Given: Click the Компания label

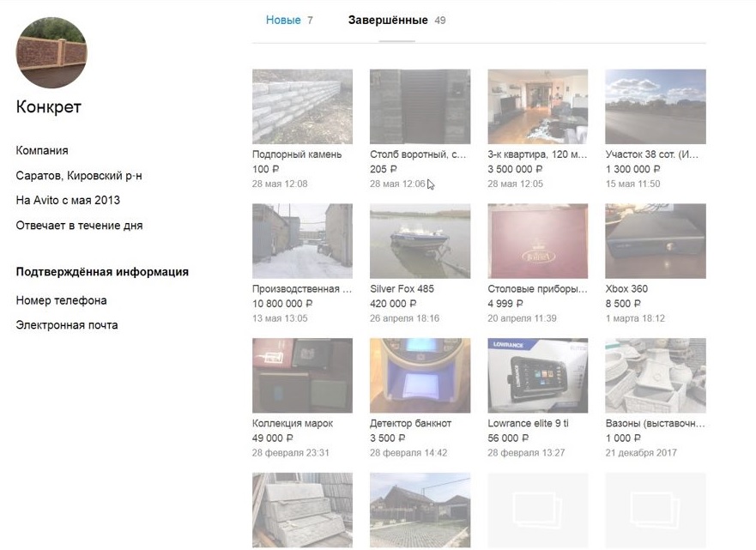Looking at the screenshot, I should click(42, 150).
